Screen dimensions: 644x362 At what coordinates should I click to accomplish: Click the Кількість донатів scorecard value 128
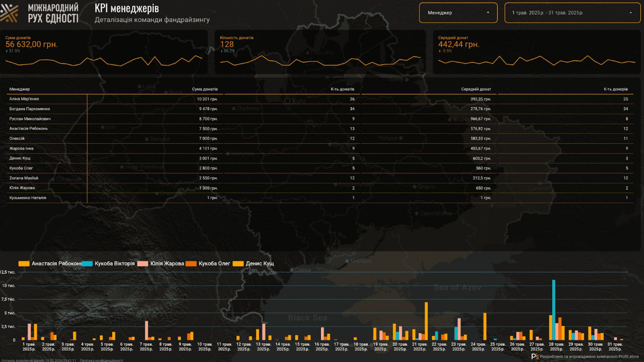pos(227,44)
